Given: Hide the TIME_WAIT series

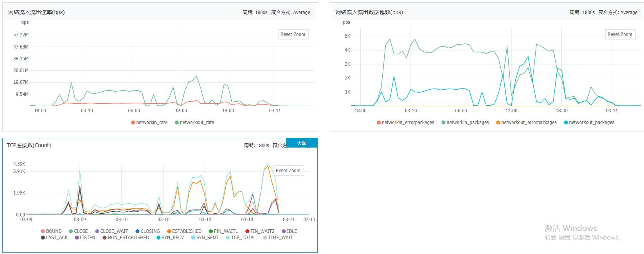Looking at the screenshot, I should coord(278,238).
